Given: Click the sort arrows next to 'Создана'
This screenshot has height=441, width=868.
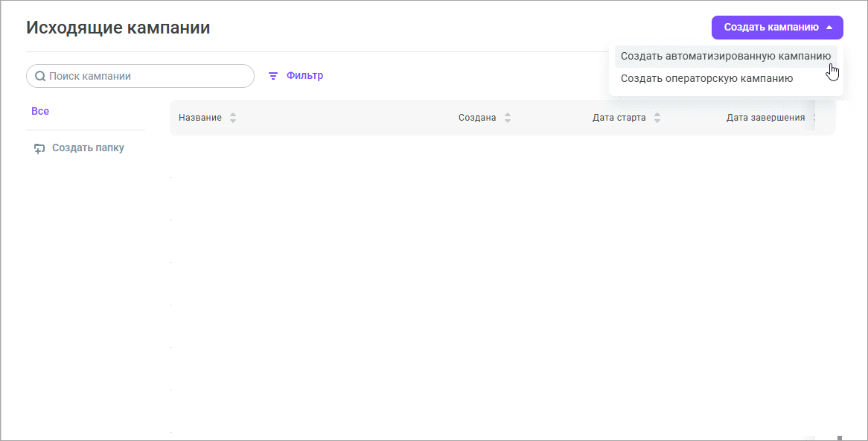Looking at the screenshot, I should coord(508,118).
